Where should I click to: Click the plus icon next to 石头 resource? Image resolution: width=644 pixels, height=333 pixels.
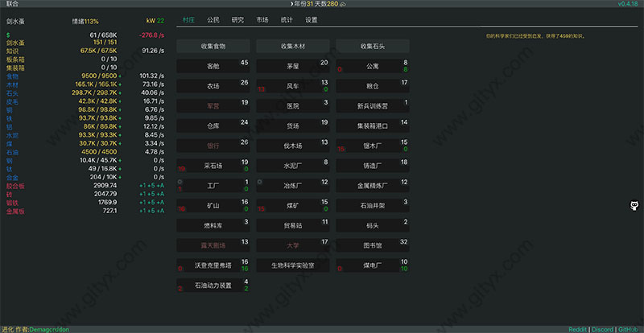(122, 92)
